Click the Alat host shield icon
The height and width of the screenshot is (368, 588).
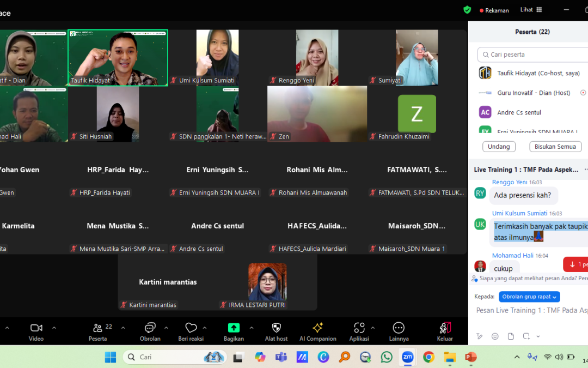tap(277, 328)
